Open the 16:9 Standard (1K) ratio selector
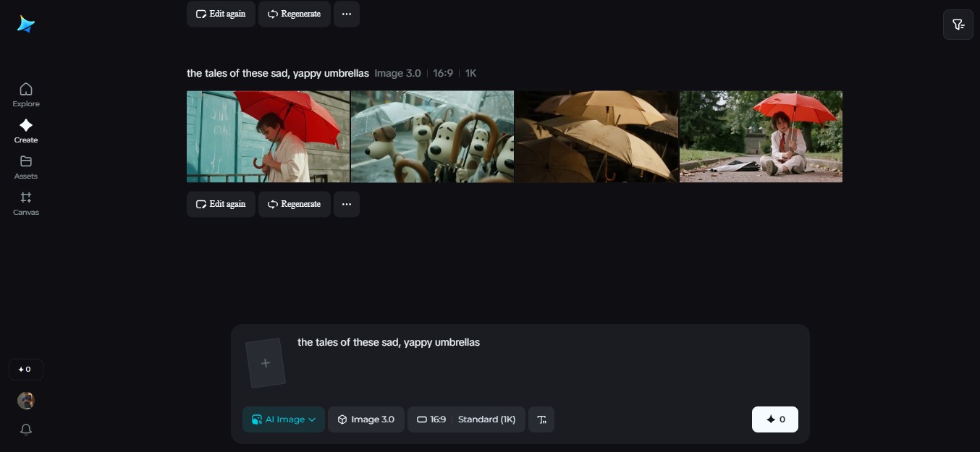Viewport: 980px width, 452px height. pyautogui.click(x=466, y=419)
